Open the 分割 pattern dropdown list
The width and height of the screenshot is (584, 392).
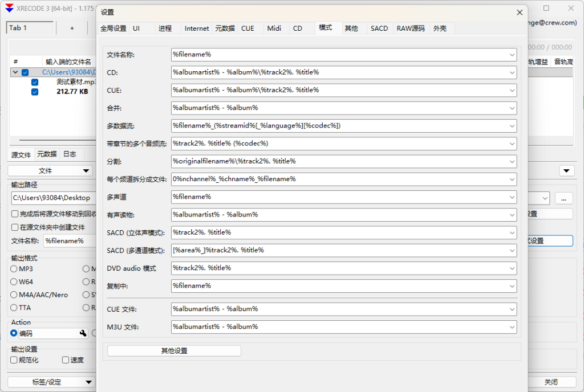coord(512,161)
